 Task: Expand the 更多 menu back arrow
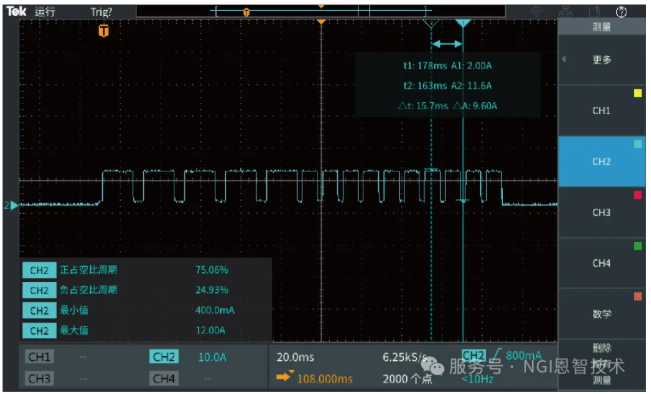click(x=564, y=59)
